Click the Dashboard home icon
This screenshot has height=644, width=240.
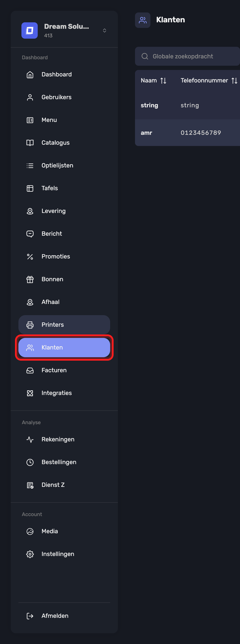(30, 74)
